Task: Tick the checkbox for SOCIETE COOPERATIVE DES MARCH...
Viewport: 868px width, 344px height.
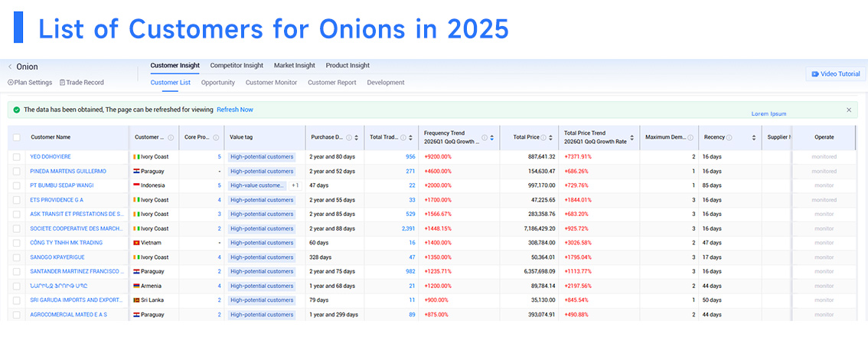Action: pyautogui.click(x=17, y=229)
